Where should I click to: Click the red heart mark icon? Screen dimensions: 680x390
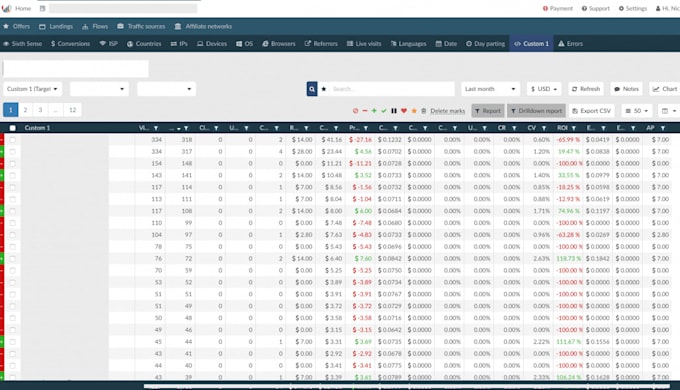(x=404, y=111)
